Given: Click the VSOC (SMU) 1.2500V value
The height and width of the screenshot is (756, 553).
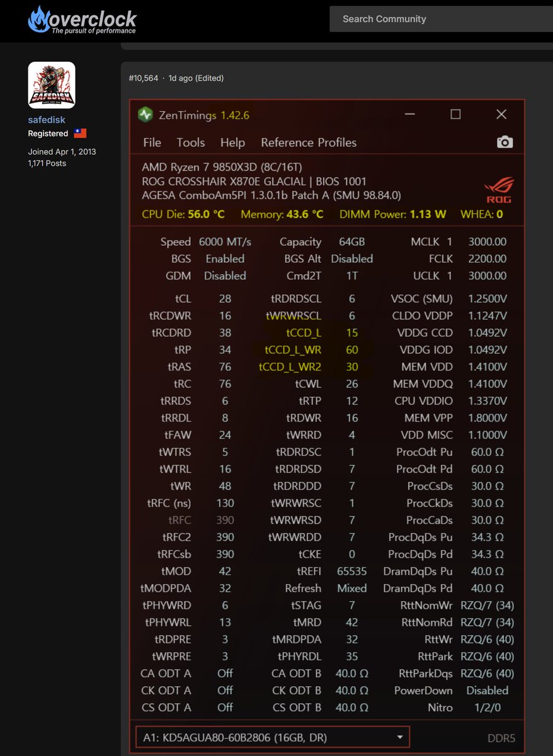Looking at the screenshot, I should 487,299.
